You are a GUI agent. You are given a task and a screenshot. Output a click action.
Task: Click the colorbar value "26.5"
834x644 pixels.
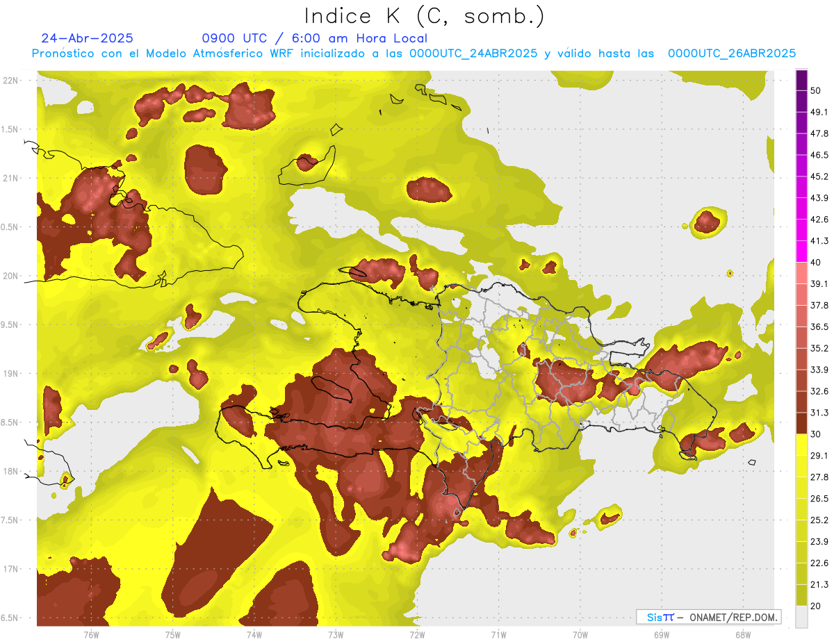819,499
